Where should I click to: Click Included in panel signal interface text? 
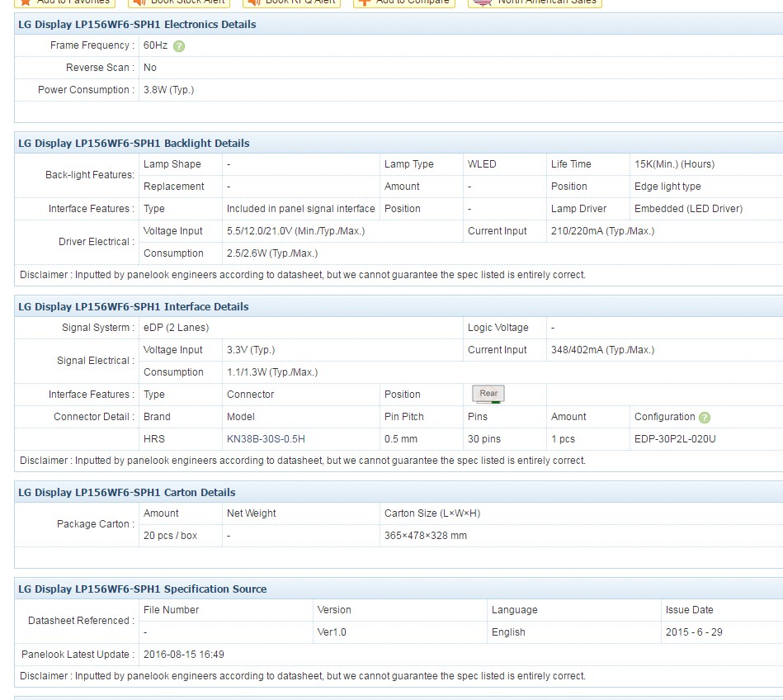tap(300, 209)
